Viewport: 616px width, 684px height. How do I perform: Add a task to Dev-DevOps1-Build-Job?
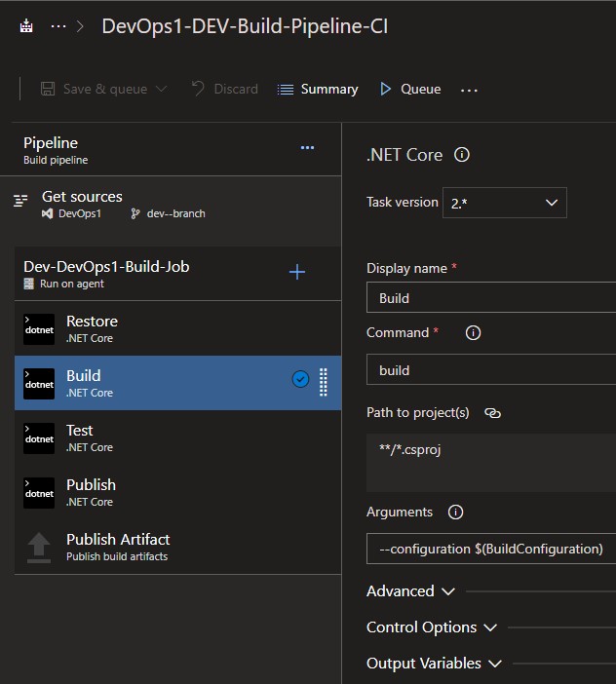tap(297, 272)
